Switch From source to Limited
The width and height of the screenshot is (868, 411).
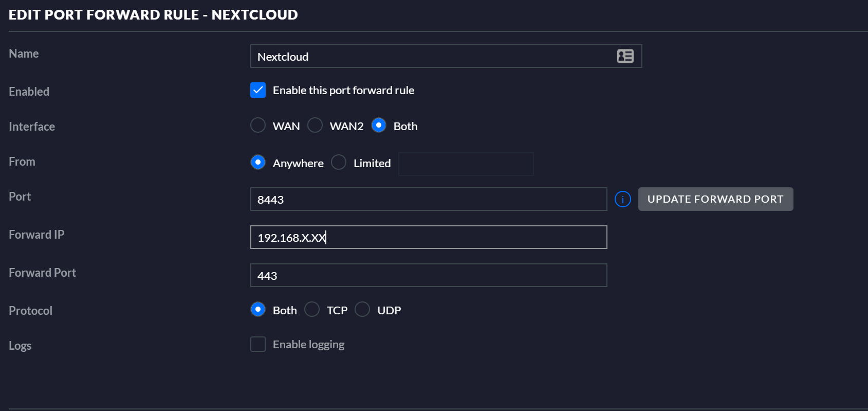click(339, 163)
